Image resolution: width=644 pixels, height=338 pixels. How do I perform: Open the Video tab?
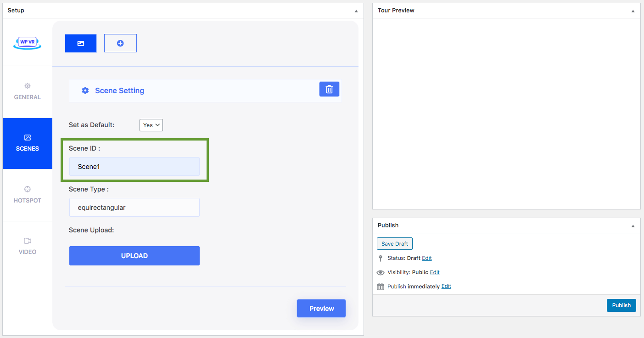28,247
